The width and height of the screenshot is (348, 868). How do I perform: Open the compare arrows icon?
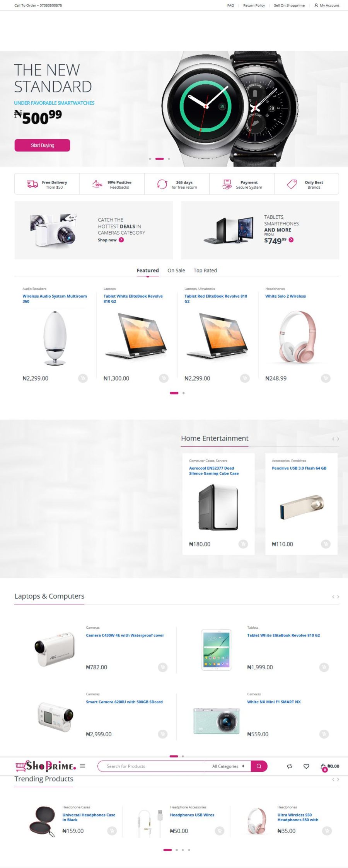click(x=290, y=766)
